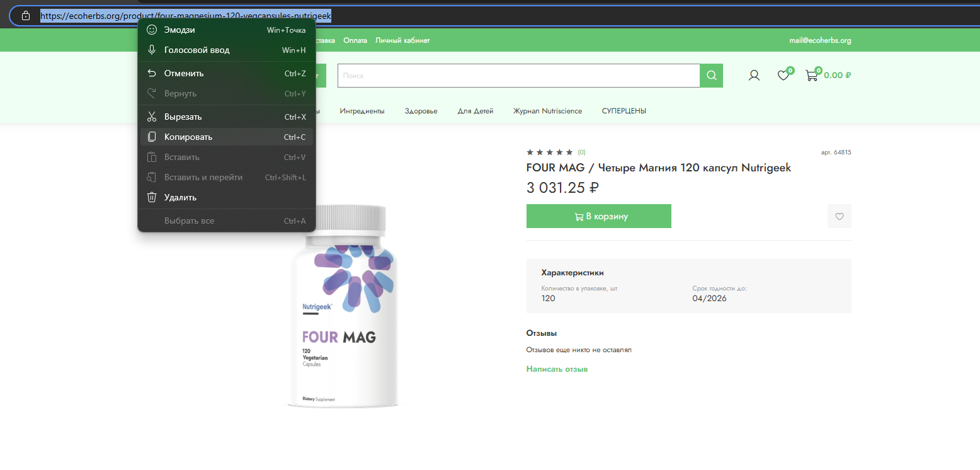This screenshot has width=980, height=470.
Task: Open the Журнал Nutriscience navigation item
Action: coord(547,111)
